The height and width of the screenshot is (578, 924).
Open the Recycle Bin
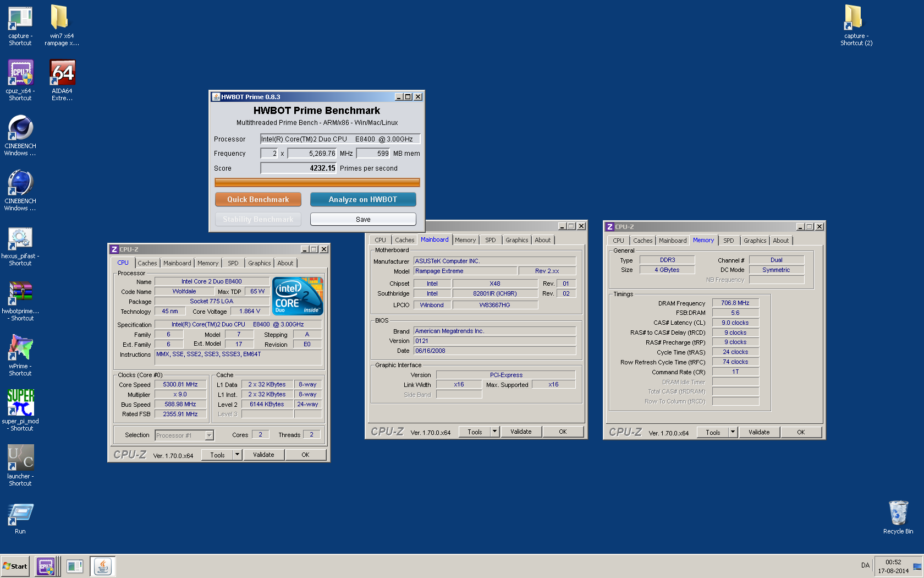point(898,513)
